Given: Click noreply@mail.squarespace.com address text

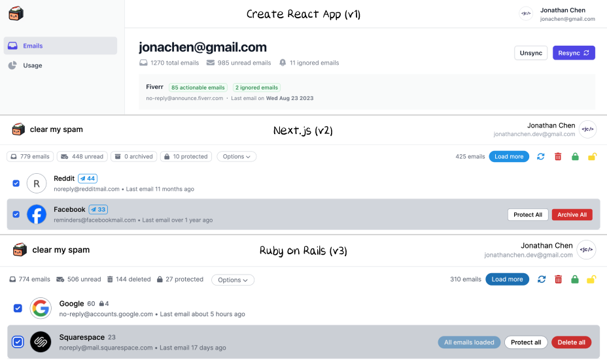Looking at the screenshot, I should tap(106, 348).
